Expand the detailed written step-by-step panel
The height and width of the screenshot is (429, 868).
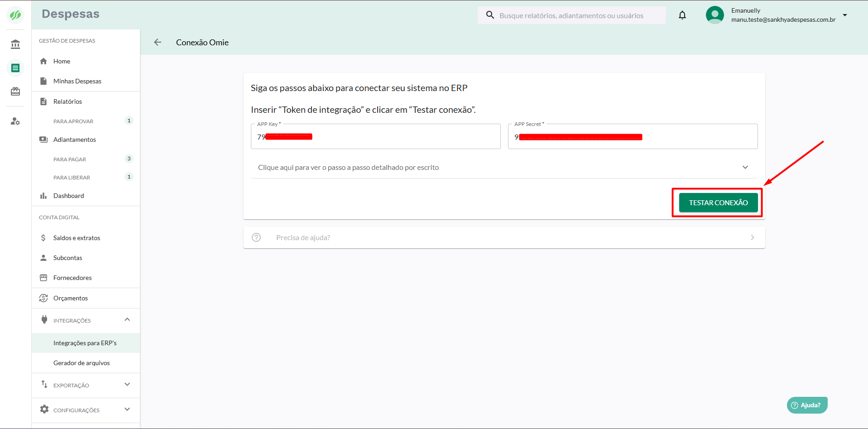pos(504,167)
